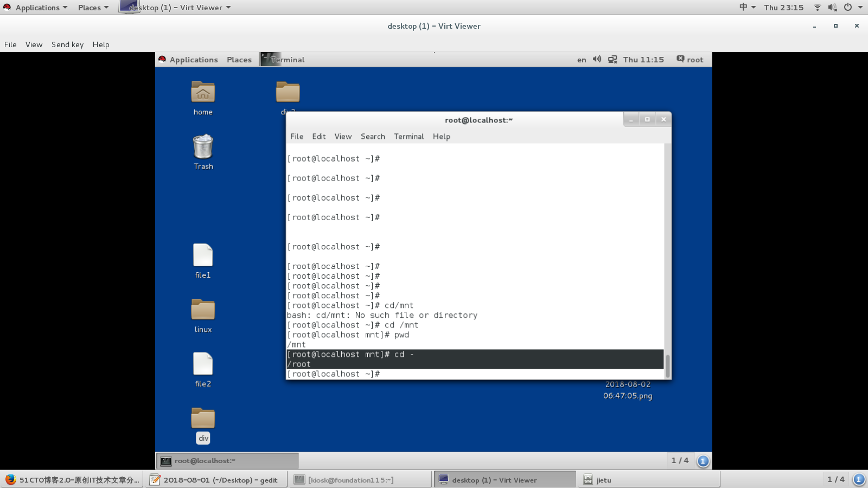Click guest clock Thu 11:15
The width and height of the screenshot is (868, 488).
[x=643, y=60]
